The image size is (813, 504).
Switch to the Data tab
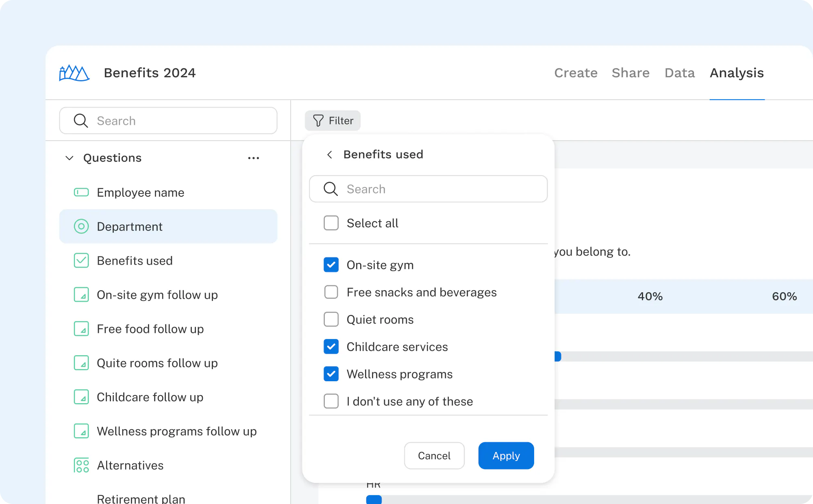pyautogui.click(x=680, y=73)
